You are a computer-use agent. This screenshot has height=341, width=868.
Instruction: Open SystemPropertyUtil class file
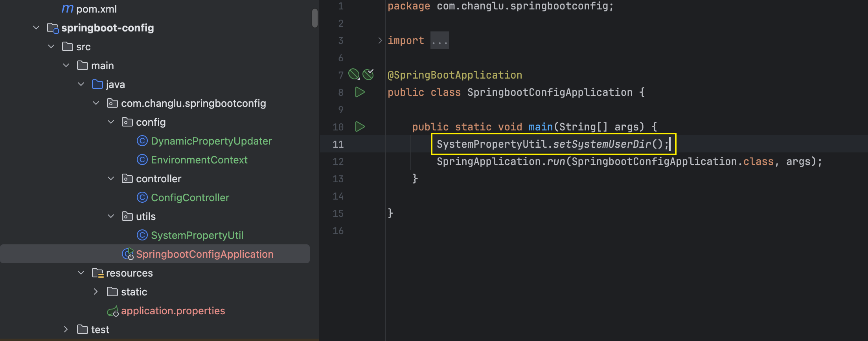[x=197, y=235]
